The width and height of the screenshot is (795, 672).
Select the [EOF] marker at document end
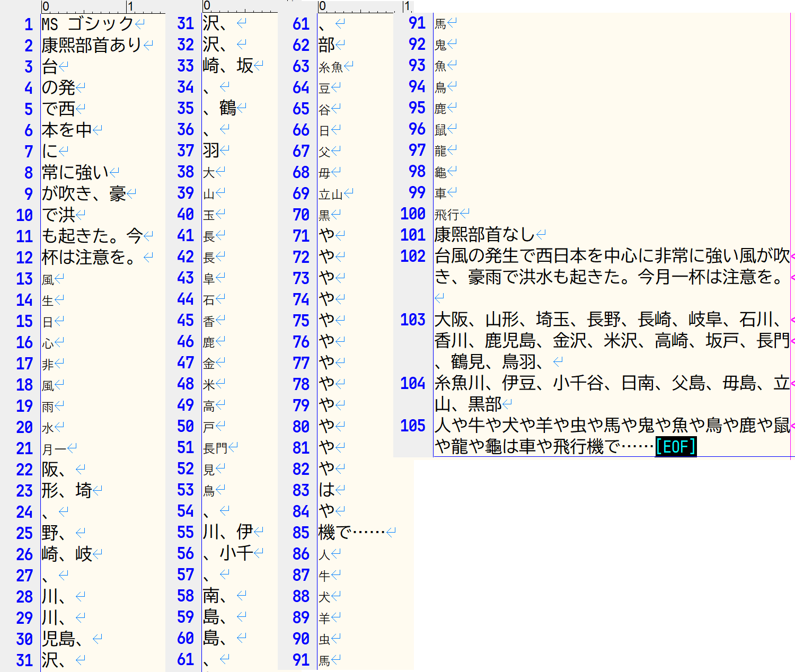[x=675, y=447]
